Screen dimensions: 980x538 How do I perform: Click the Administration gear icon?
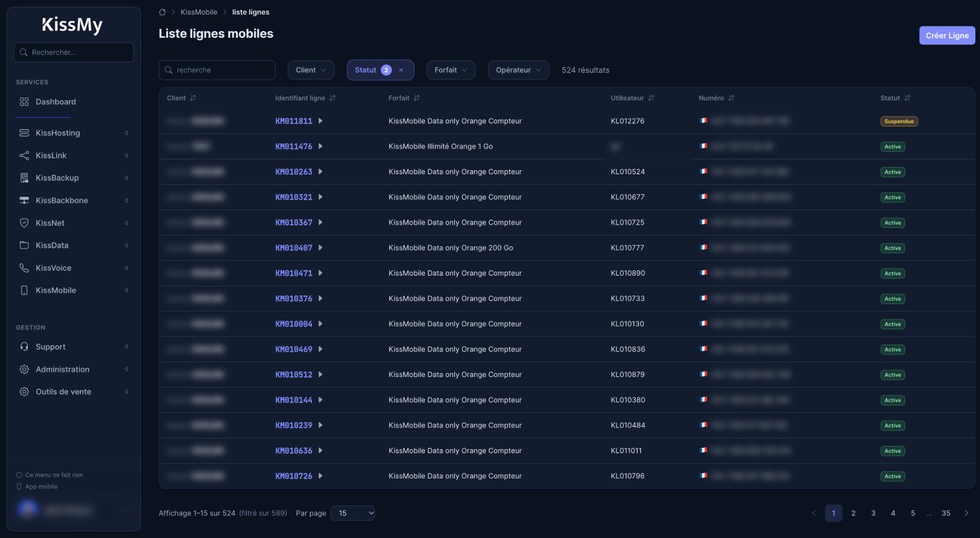24,370
